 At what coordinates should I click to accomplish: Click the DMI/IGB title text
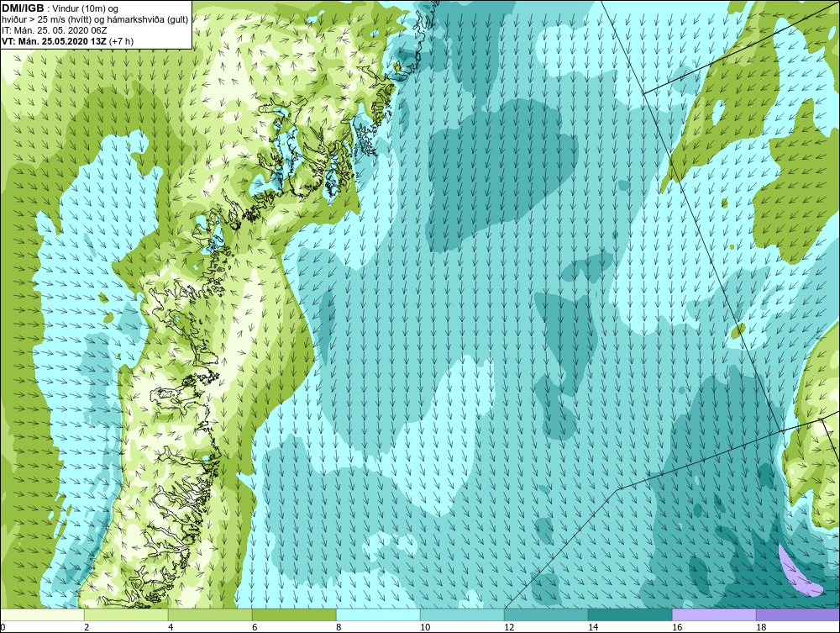coord(23,8)
